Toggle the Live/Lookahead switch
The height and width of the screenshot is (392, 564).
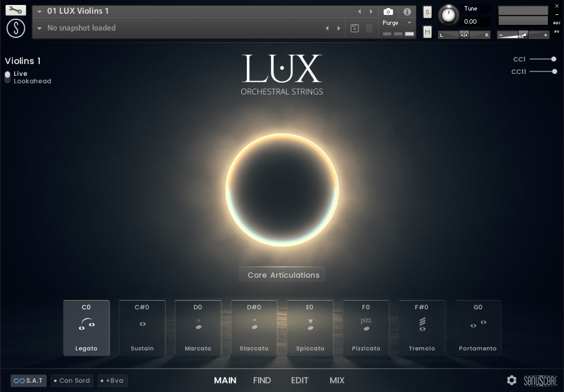[x=7, y=77]
